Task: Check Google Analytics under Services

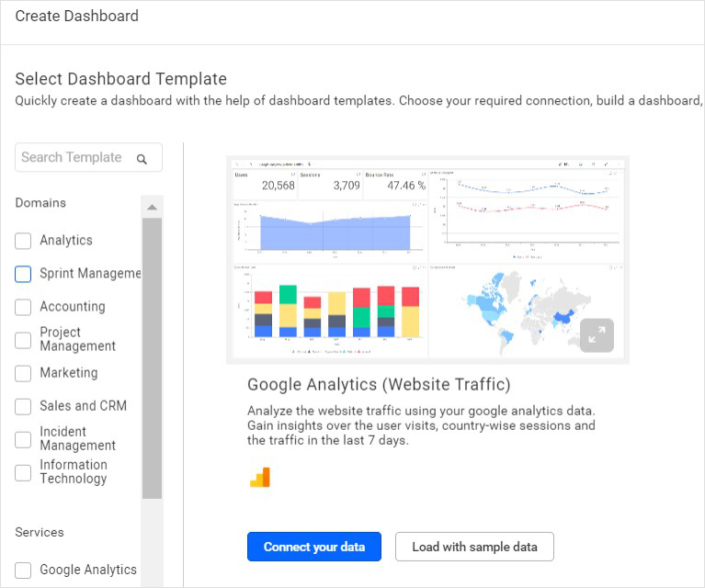Action: (x=23, y=570)
